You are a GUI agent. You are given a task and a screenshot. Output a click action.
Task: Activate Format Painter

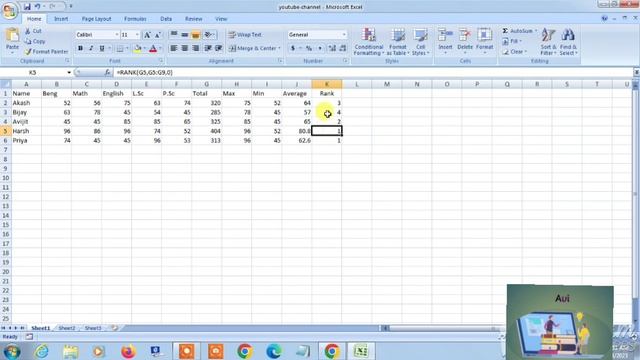46,52
